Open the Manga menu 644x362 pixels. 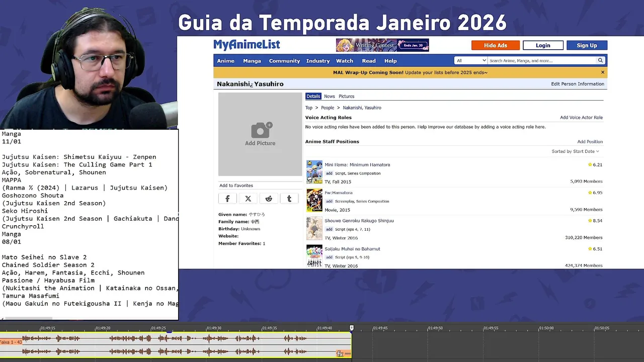pos(252,61)
